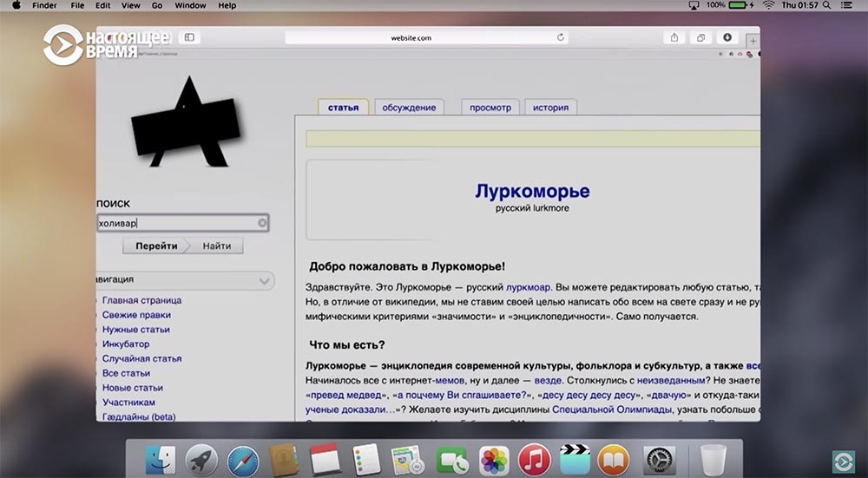
Task: Open Новые статьи link
Action: pos(132,387)
